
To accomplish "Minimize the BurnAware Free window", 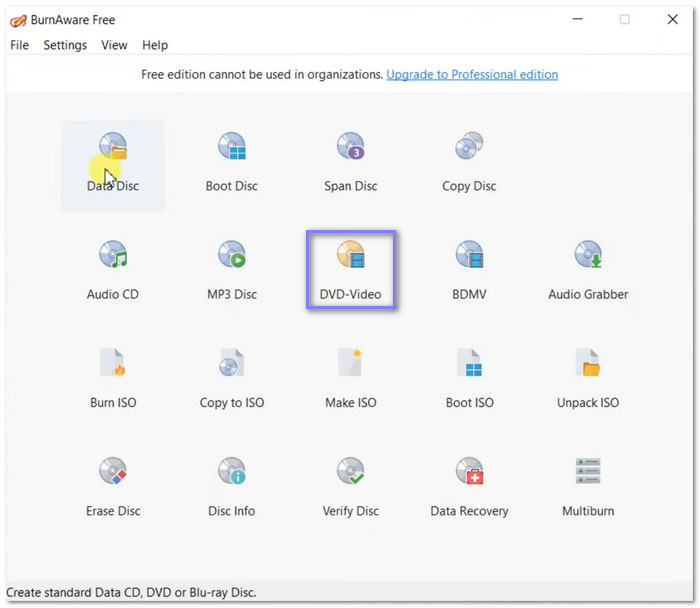I will pyautogui.click(x=578, y=19).
